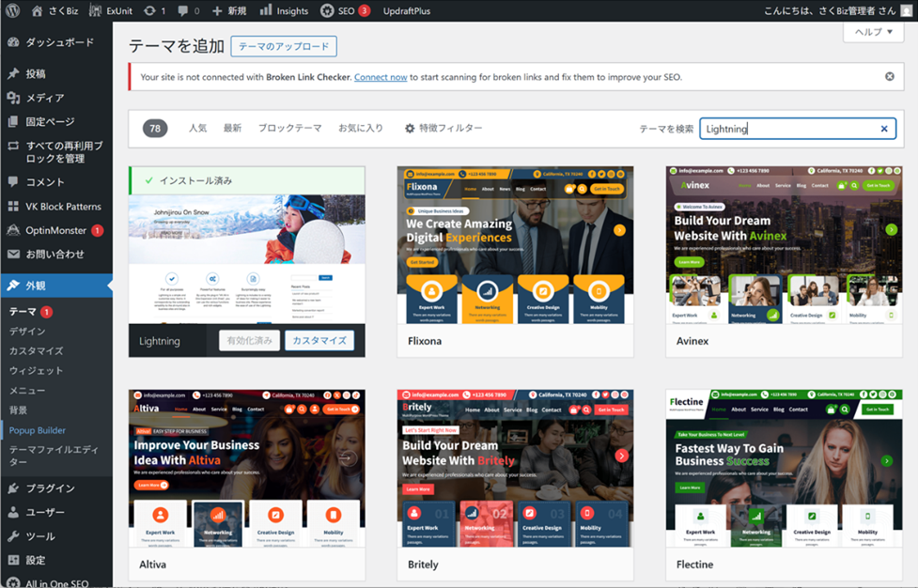Switch to the お気に入り filter tab

pyautogui.click(x=361, y=128)
